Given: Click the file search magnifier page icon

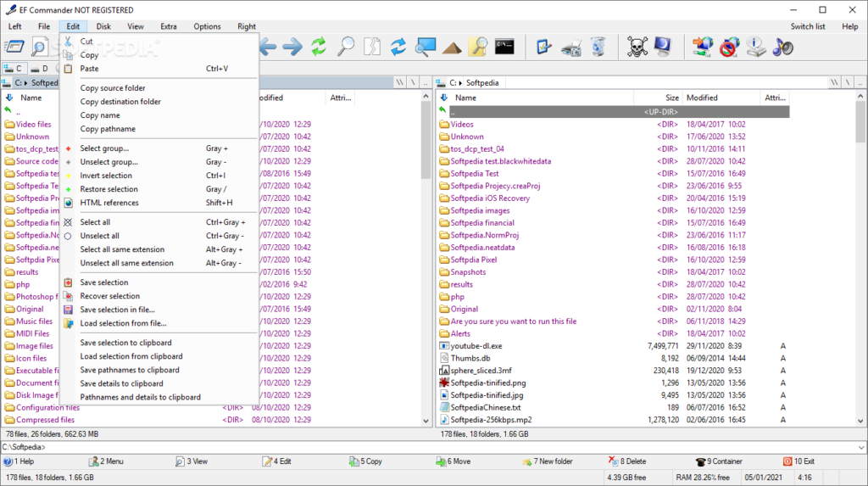Looking at the screenshot, I should pos(39,47).
